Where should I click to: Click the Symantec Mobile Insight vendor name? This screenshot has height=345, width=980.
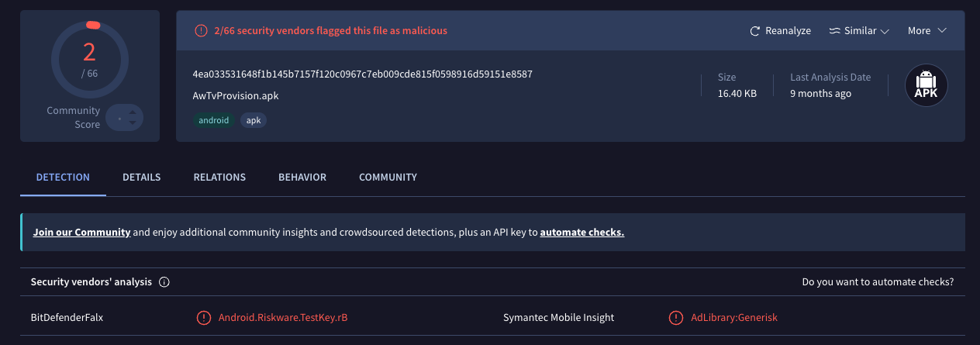(558, 318)
